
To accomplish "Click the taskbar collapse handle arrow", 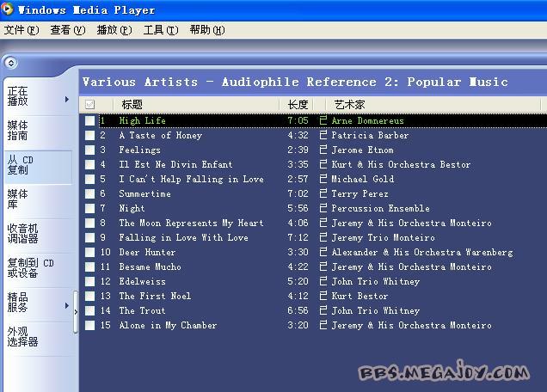I will pyautogui.click(x=76, y=312).
